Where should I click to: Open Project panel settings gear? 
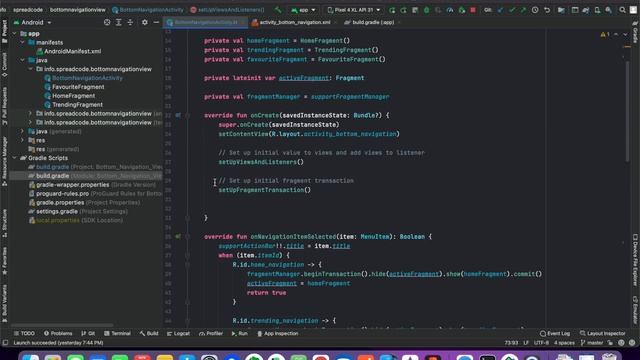point(144,22)
